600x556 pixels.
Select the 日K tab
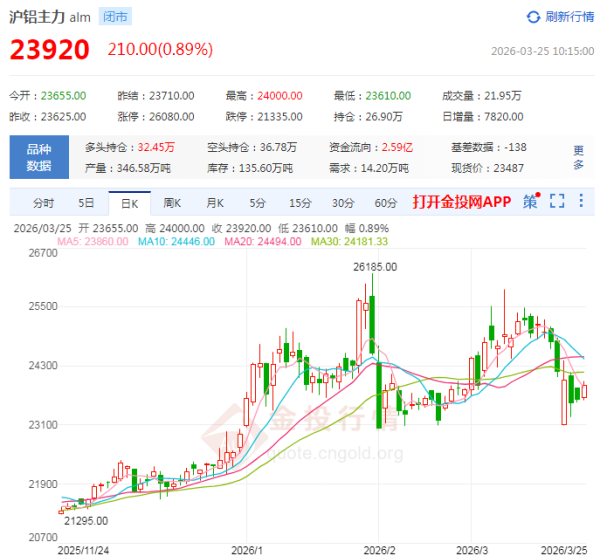pyautogui.click(x=130, y=204)
